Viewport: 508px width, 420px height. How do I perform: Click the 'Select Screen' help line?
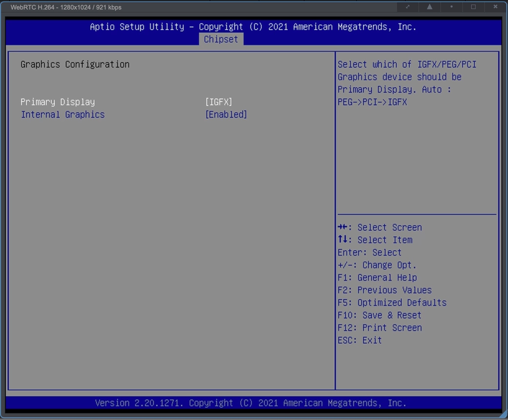380,227
